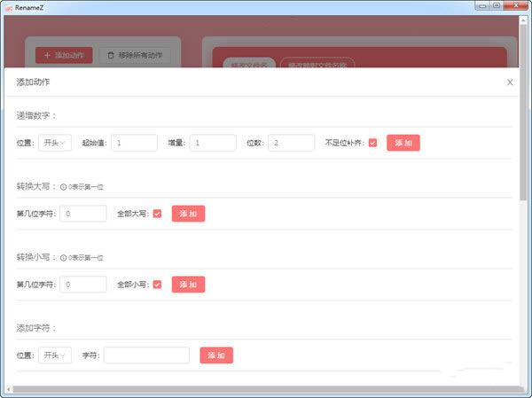Viewport: 532px width, 398px height.
Task: Uncheck the 全部小写 checkbox
Action: click(x=157, y=285)
